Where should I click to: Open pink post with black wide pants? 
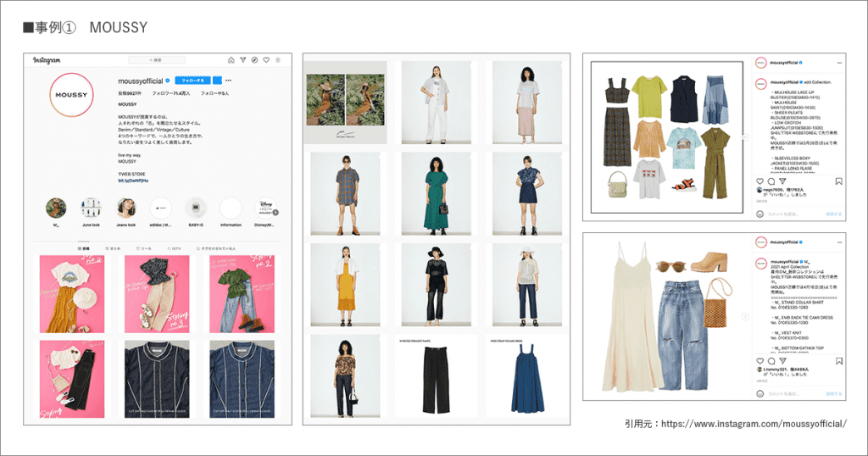[x=72, y=379]
